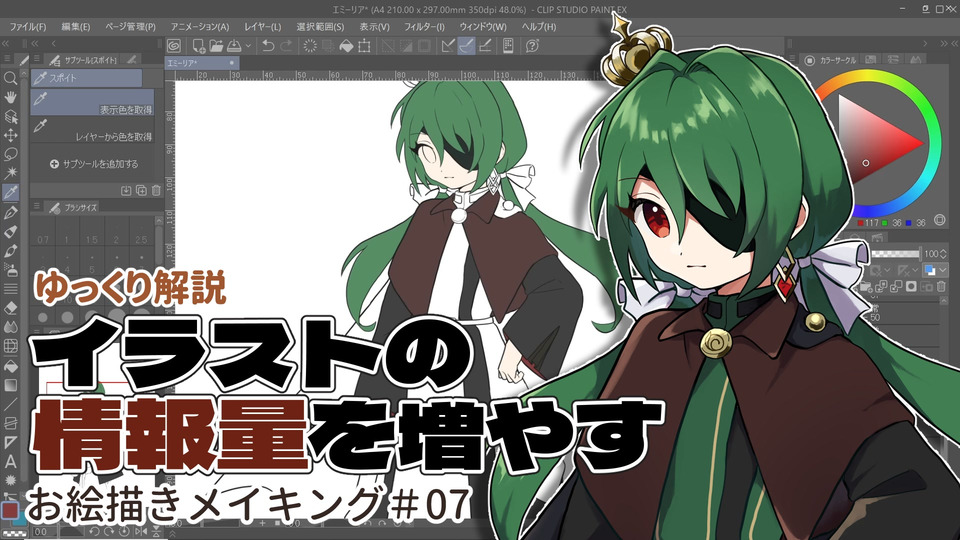Open the フィルター(I) menu

pyautogui.click(x=424, y=27)
